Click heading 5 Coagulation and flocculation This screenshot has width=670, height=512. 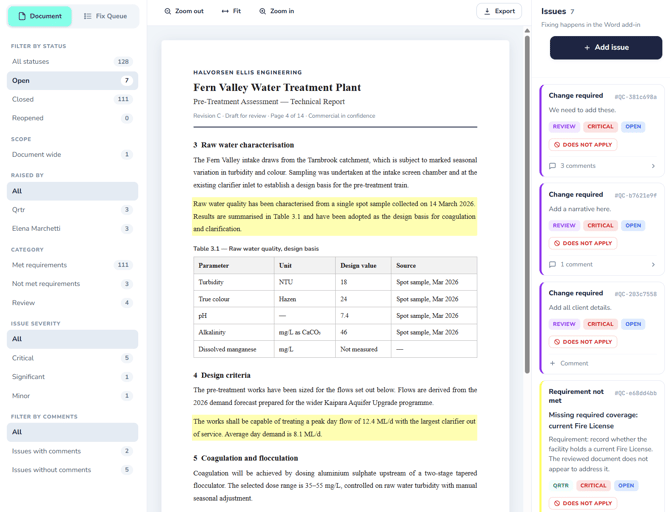[246, 458]
